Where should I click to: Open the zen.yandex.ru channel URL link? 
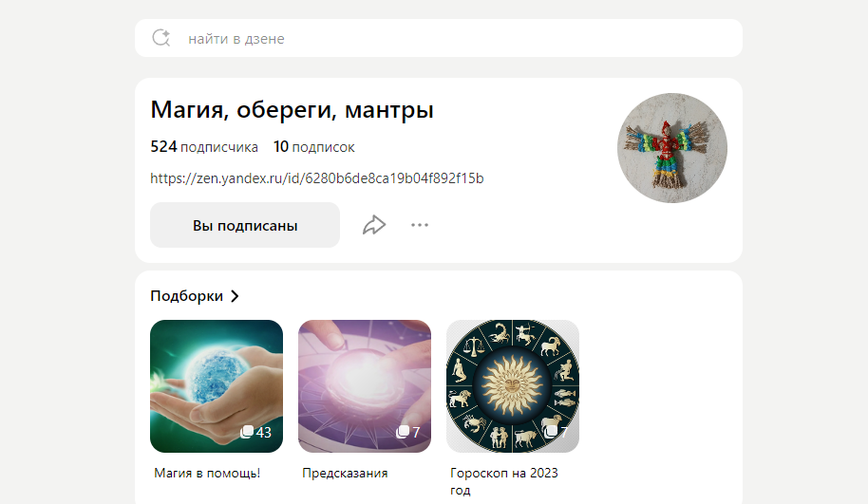[x=316, y=178]
